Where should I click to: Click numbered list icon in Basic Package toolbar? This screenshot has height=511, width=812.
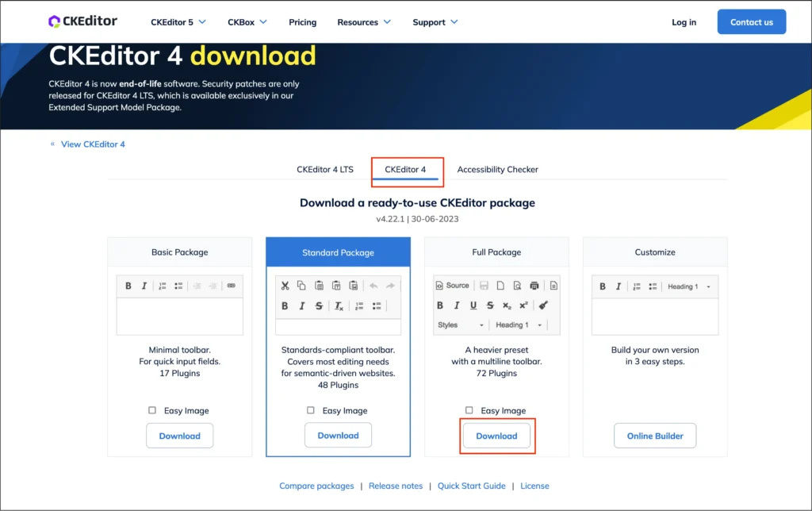click(162, 286)
